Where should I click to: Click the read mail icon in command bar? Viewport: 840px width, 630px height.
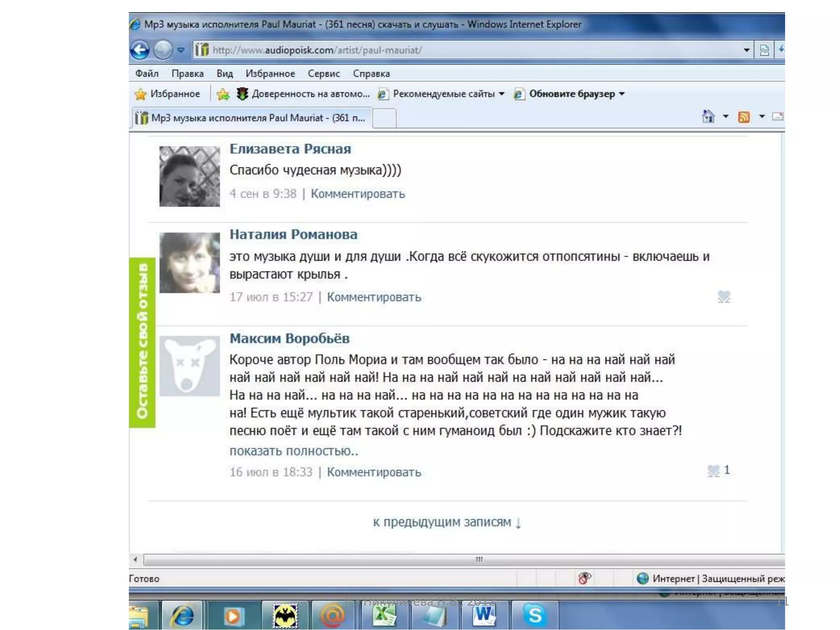tap(778, 117)
